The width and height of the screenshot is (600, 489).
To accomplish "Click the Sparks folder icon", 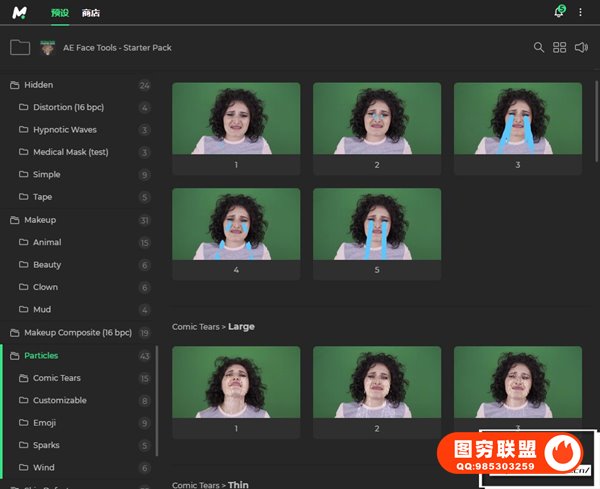I will (24, 445).
